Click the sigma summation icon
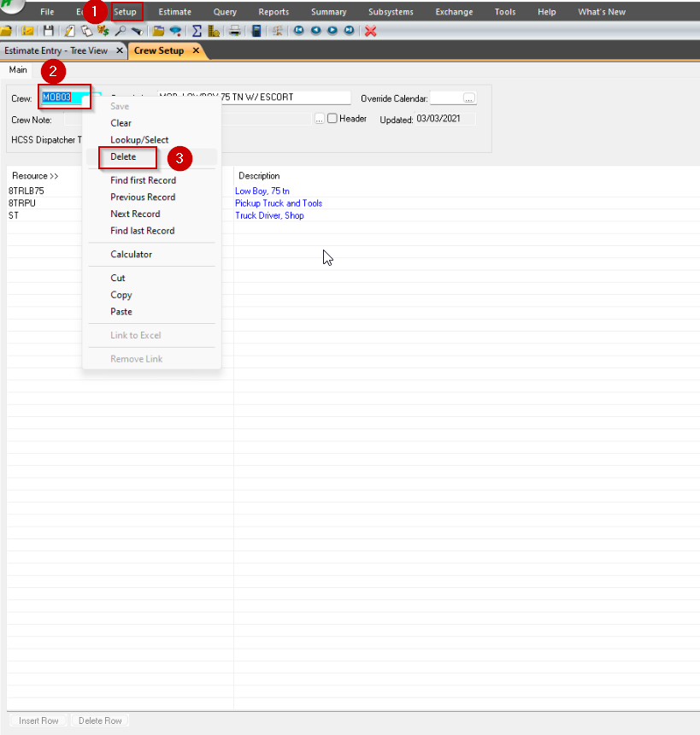 197,31
